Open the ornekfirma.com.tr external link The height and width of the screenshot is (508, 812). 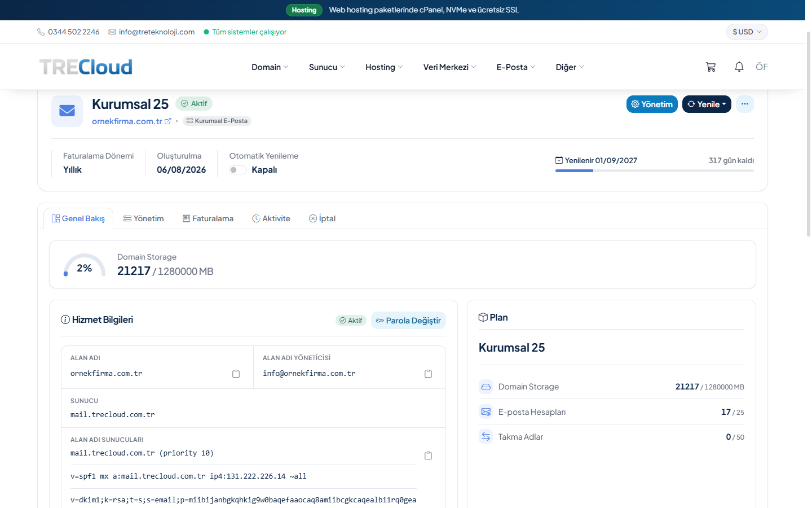pyautogui.click(x=131, y=121)
